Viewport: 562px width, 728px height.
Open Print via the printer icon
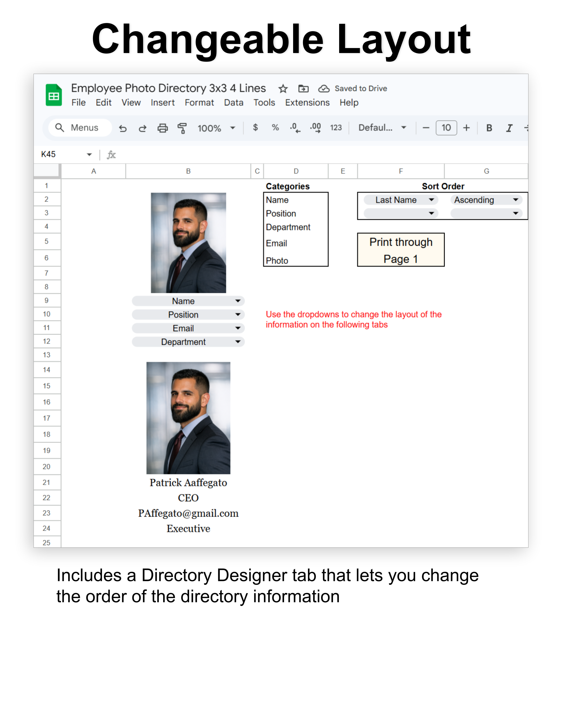pyautogui.click(x=163, y=128)
